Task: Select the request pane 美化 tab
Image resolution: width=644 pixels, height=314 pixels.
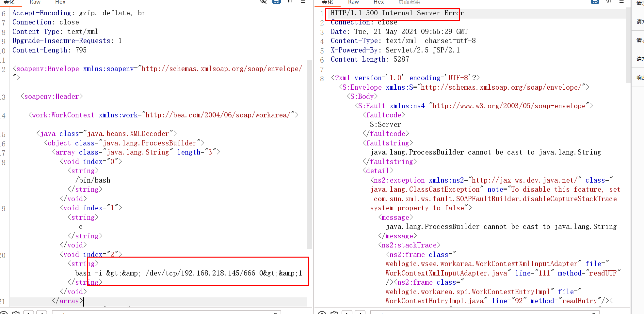Action: tap(9, 2)
